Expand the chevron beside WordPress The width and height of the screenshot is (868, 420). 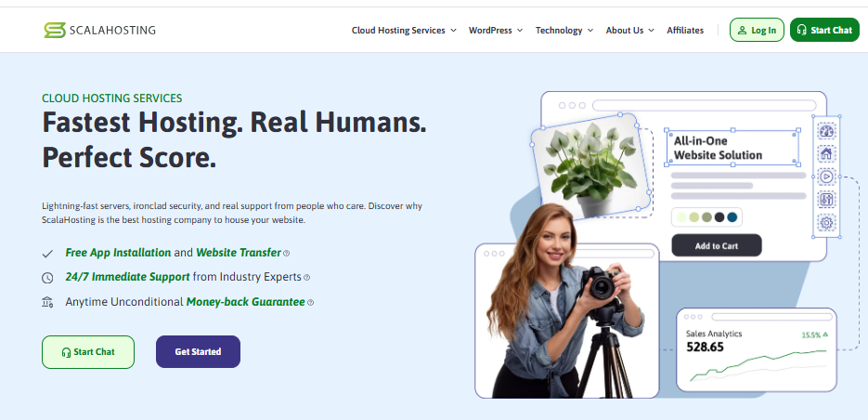tap(520, 31)
